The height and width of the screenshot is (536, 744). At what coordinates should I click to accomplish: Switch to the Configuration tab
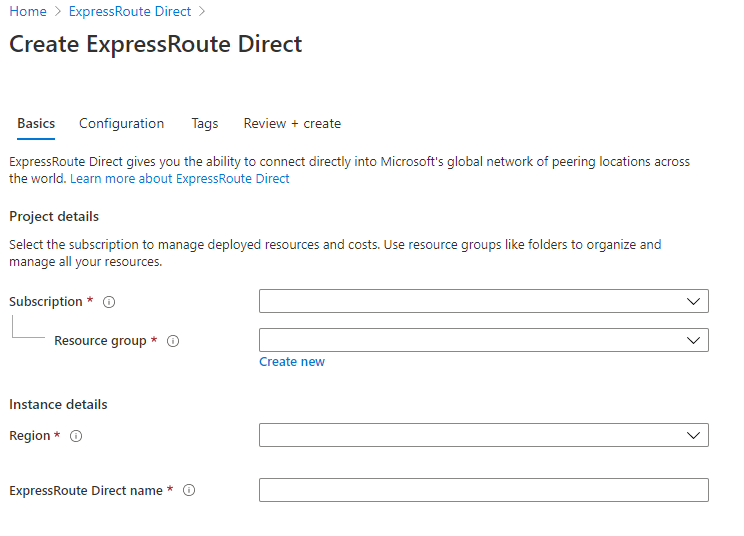point(121,124)
